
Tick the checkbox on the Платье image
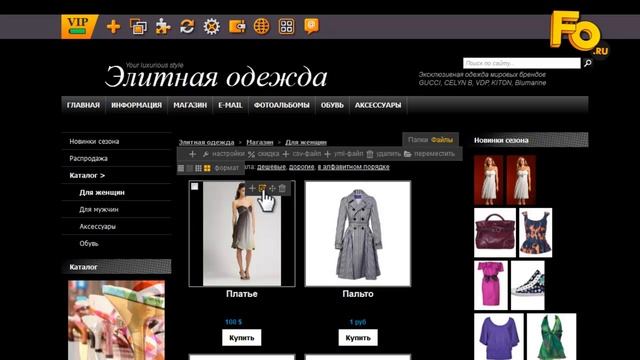click(x=195, y=187)
